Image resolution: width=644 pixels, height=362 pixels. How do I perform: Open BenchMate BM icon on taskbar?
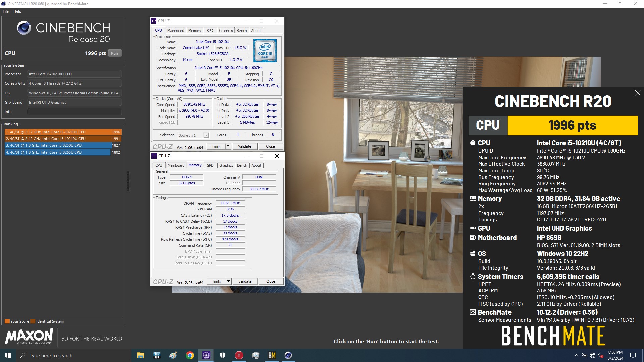coord(272,355)
